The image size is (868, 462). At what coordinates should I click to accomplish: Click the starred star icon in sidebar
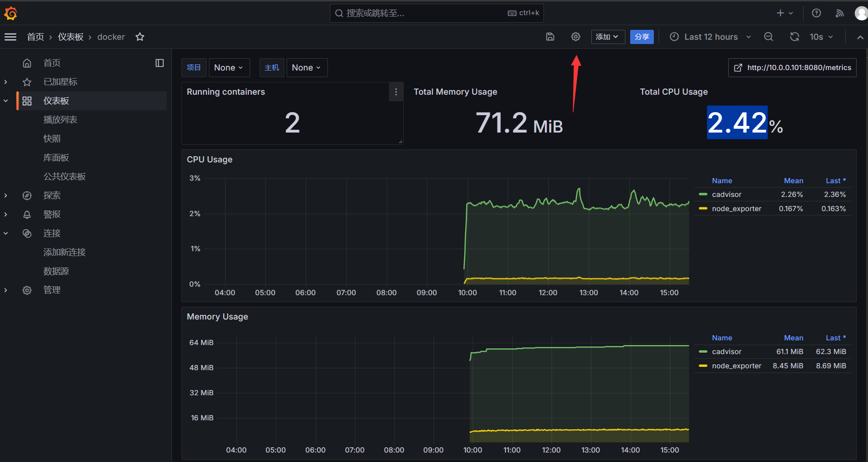[27, 82]
